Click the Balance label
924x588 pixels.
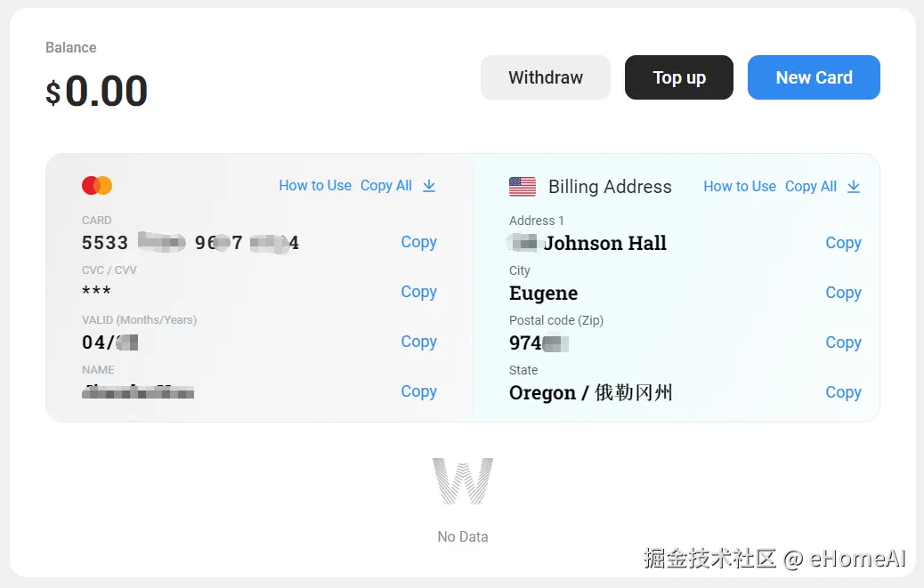pos(70,48)
